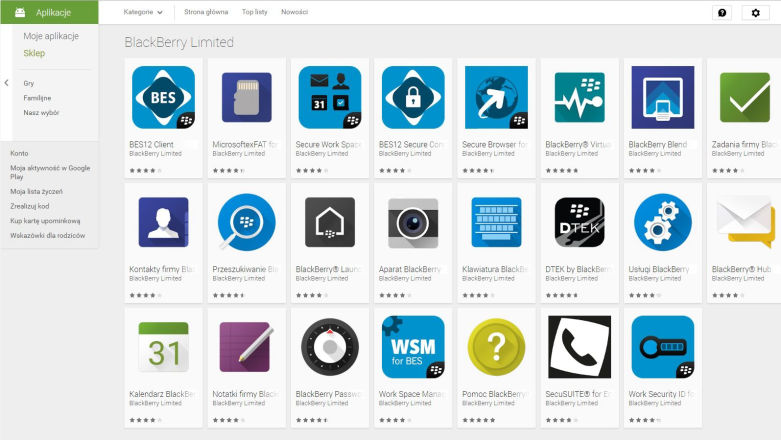Click Kup kartę upominkową link
The image size is (781, 440).
[45, 221]
